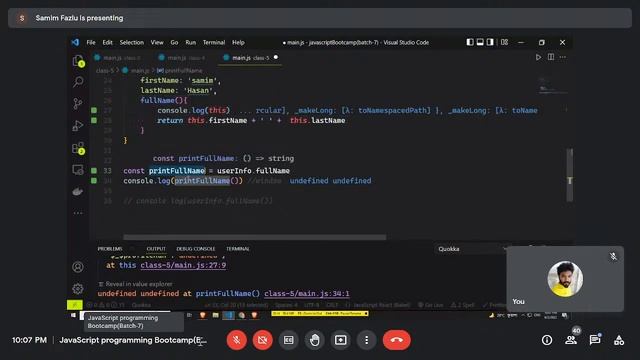Image resolution: width=640 pixels, height=360 pixels.
Task: Open the Explorer view in VS Code
Action: point(78,61)
